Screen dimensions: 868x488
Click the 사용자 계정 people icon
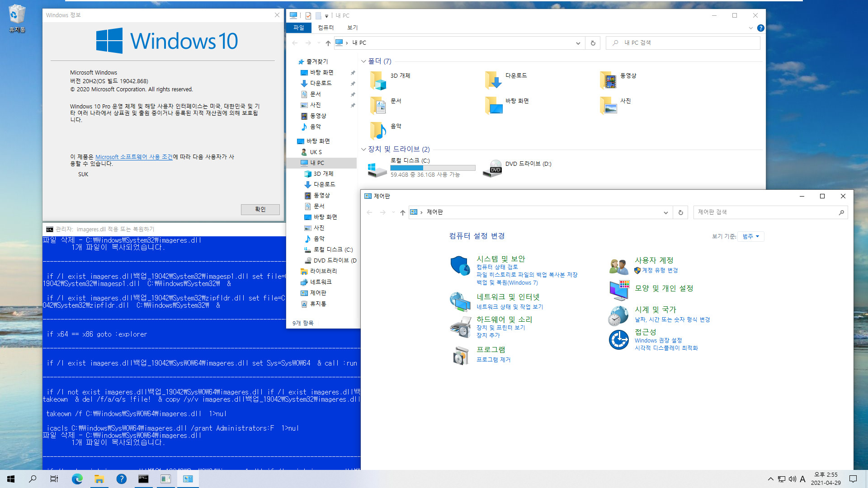pyautogui.click(x=618, y=267)
